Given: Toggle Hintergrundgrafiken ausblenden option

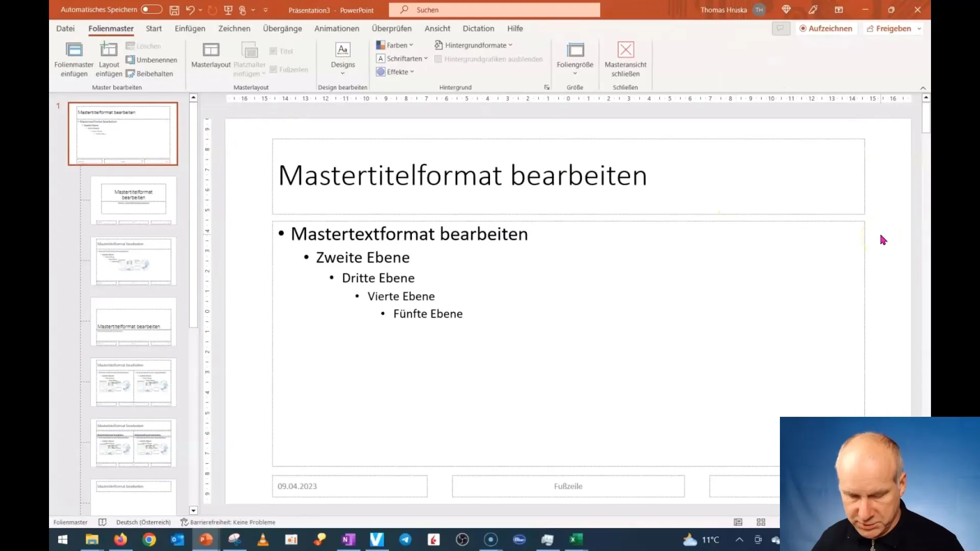Looking at the screenshot, I should pos(439,59).
